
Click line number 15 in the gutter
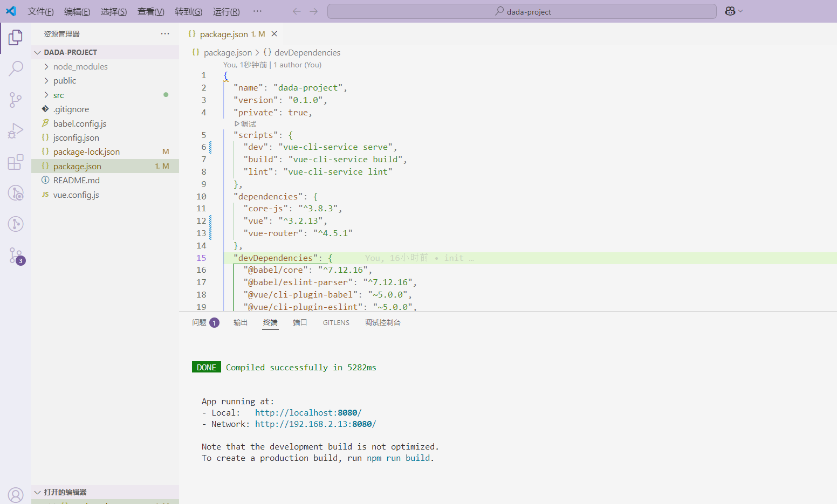click(x=201, y=258)
